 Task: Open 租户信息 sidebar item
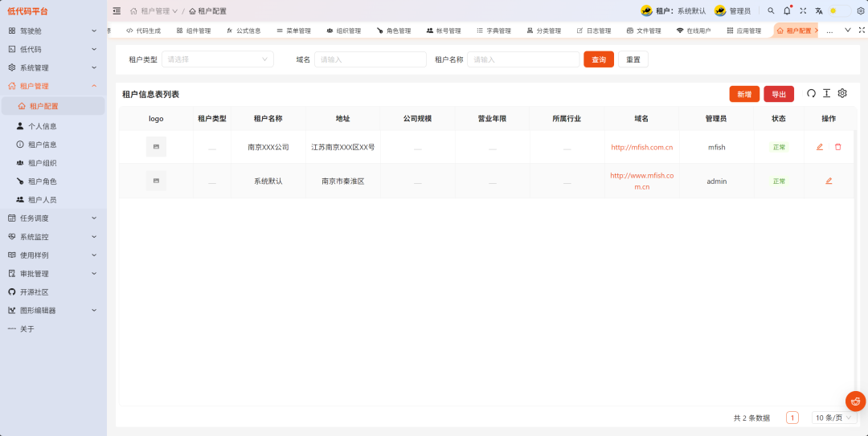53,145
